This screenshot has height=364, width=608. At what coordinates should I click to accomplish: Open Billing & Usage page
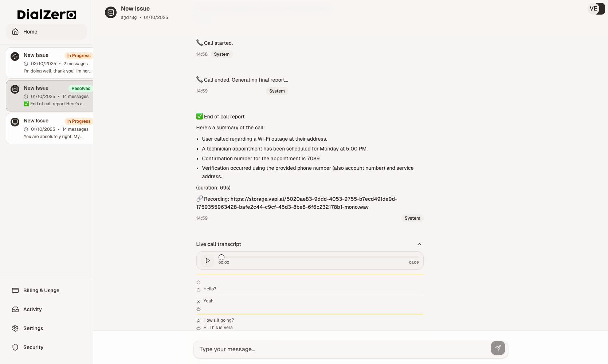click(41, 290)
